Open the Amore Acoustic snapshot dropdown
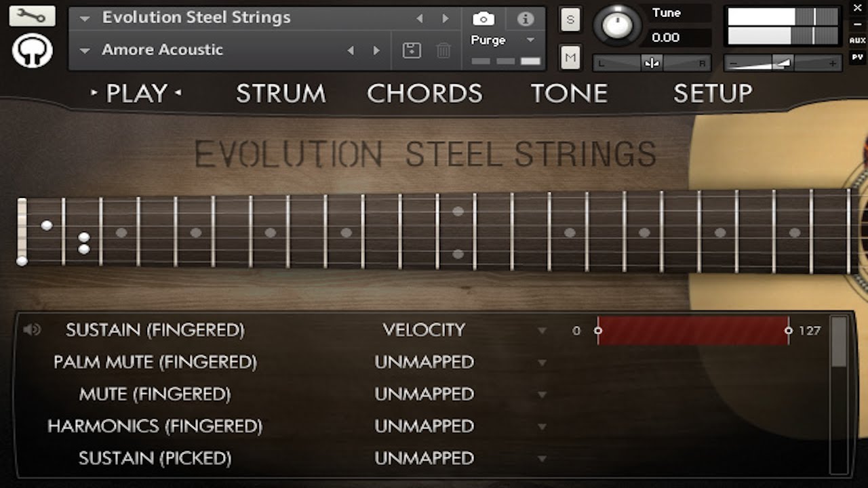The image size is (868, 488). 85,50
